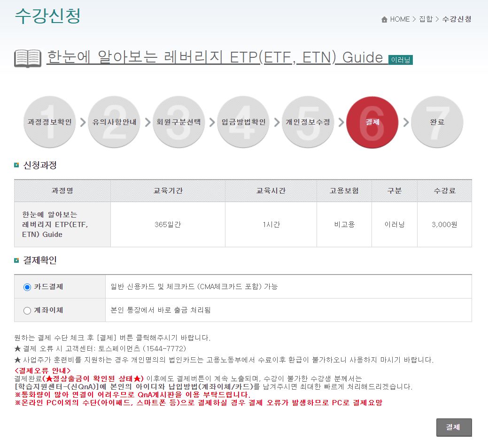Image resolution: width=488 pixels, height=448 pixels.
Task: Click the red notice about QnA게시판 이용
Action: click(132, 395)
